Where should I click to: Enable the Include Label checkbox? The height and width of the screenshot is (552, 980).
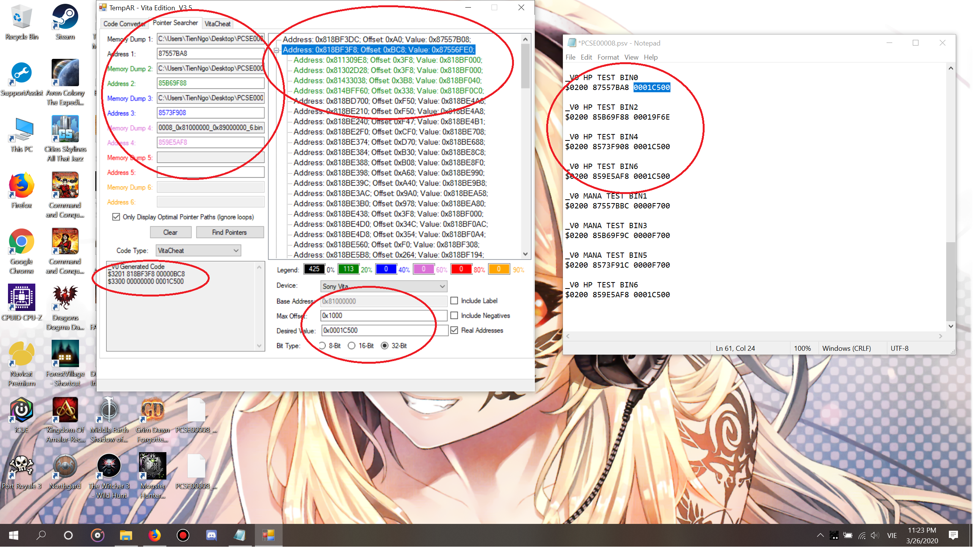[454, 301]
